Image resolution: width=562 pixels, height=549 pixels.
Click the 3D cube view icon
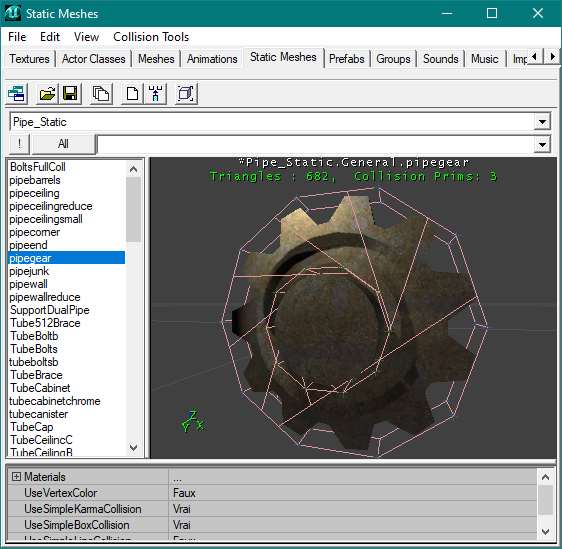pos(186,94)
